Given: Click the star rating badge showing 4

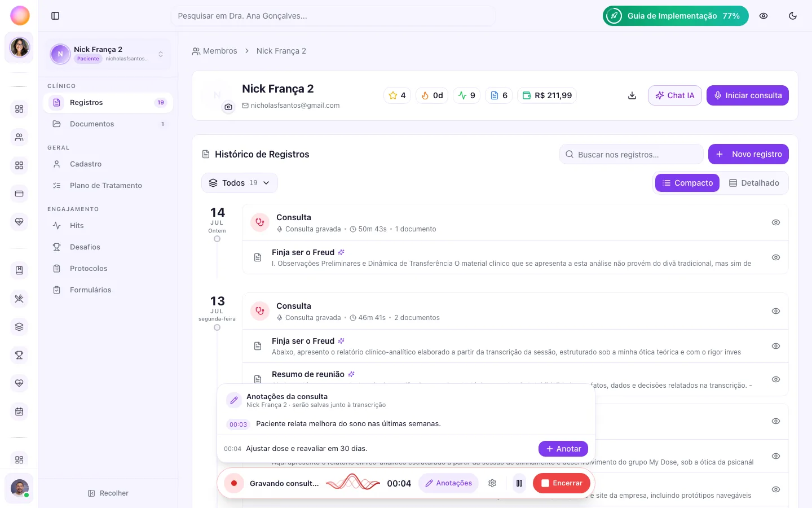Looking at the screenshot, I should (x=398, y=95).
